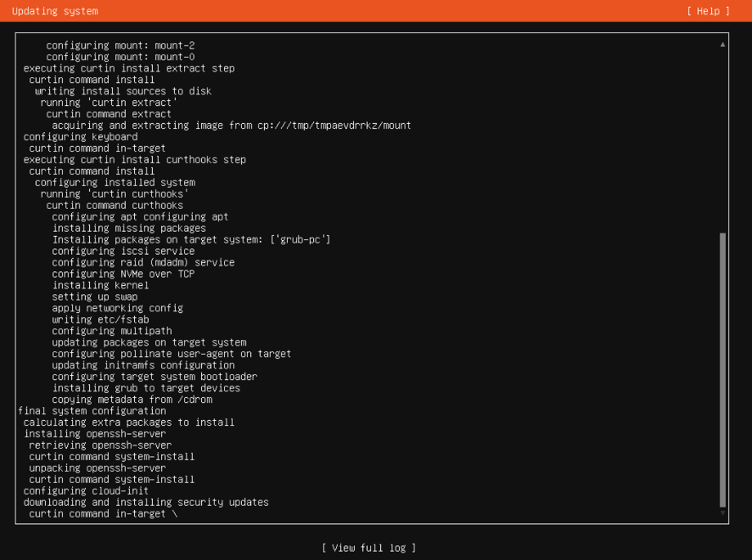752x560 pixels.
Task: Click the View full log button
Action: (368, 548)
